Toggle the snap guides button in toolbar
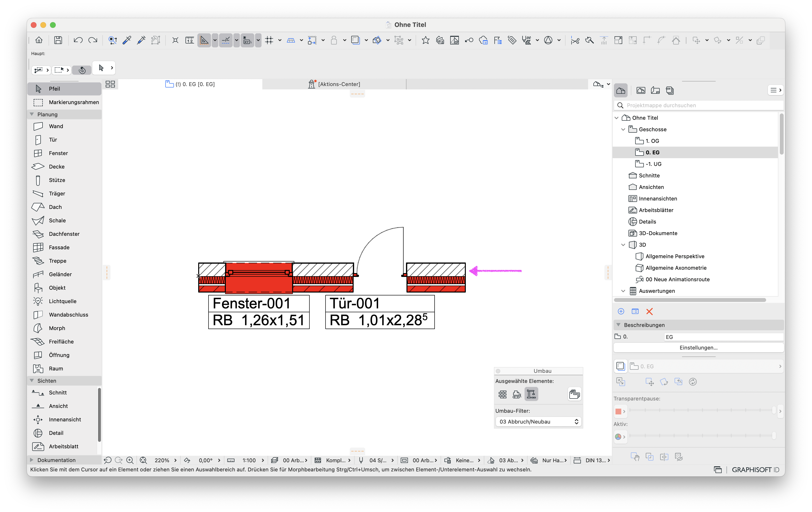 226,40
